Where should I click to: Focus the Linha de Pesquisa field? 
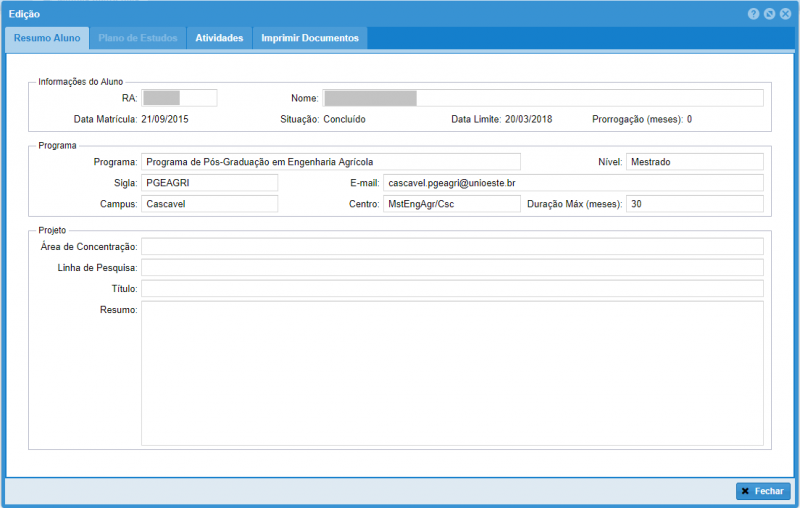(x=452, y=267)
